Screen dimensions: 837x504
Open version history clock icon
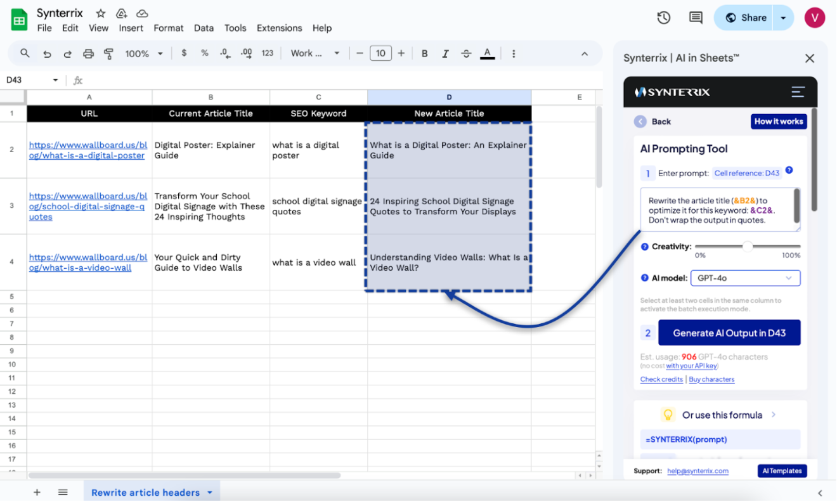tap(664, 18)
